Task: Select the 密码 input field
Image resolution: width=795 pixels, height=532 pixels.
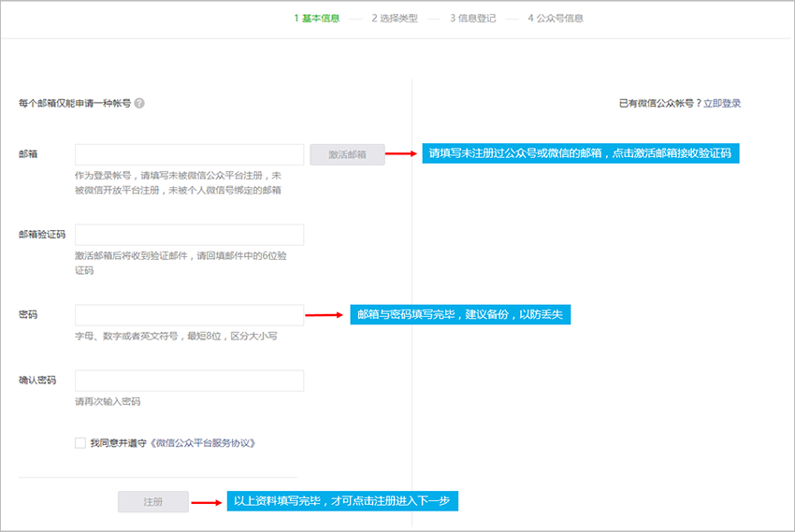Action: click(x=189, y=315)
